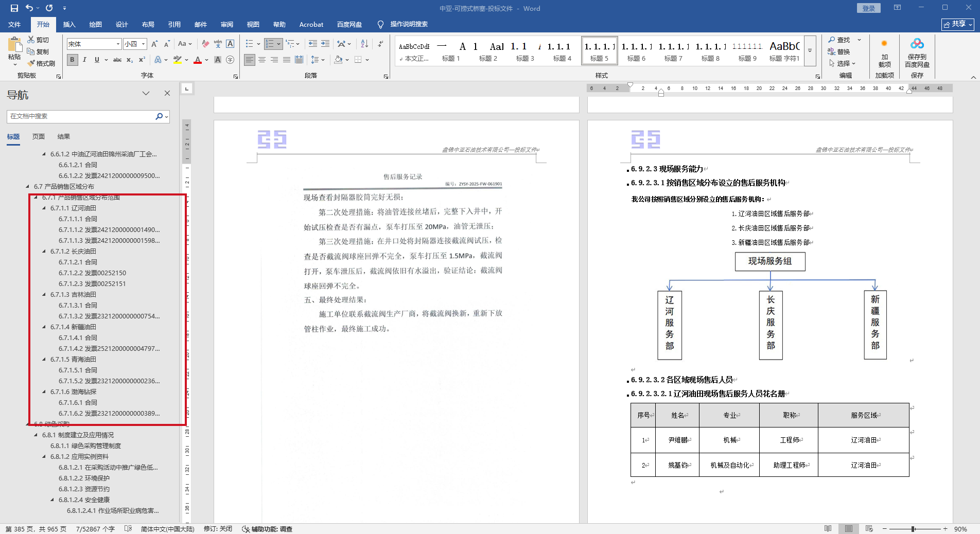Justify the paragraph text
The image size is (980, 534).
pyautogui.click(x=287, y=60)
